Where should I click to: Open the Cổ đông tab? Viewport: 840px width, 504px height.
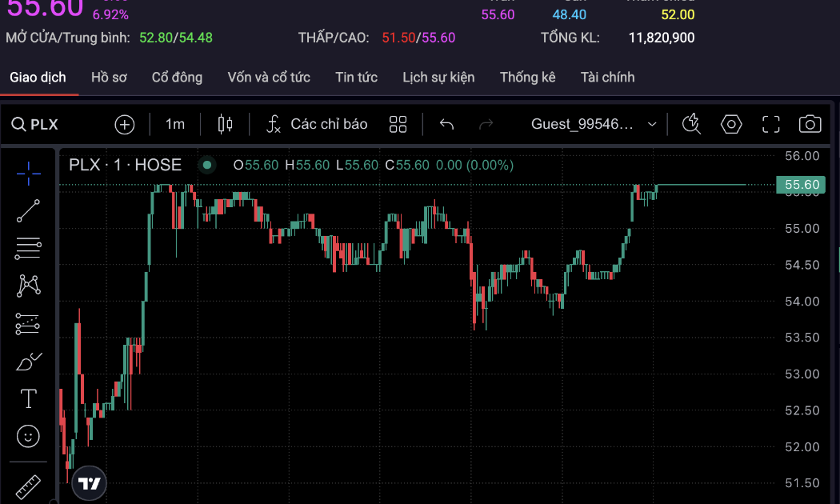177,78
